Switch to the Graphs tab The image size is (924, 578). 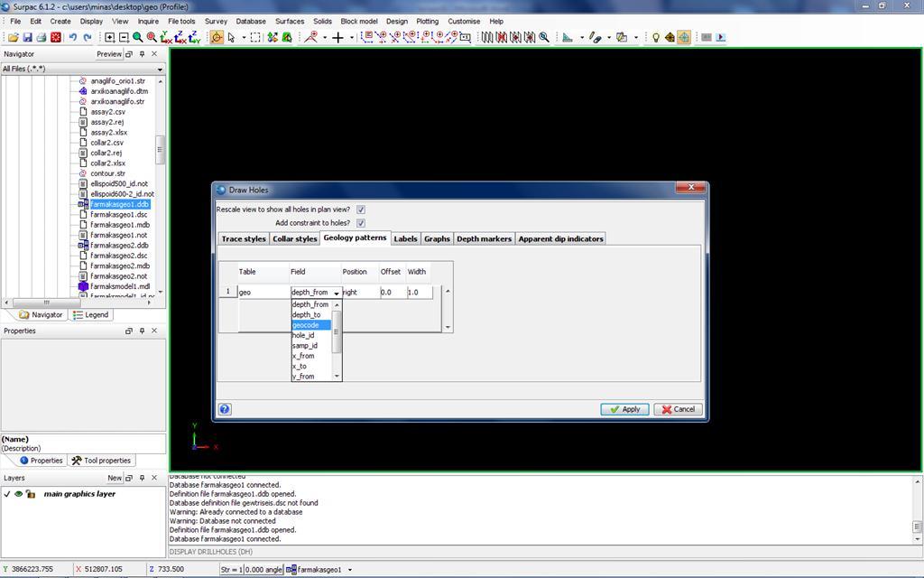tap(437, 238)
